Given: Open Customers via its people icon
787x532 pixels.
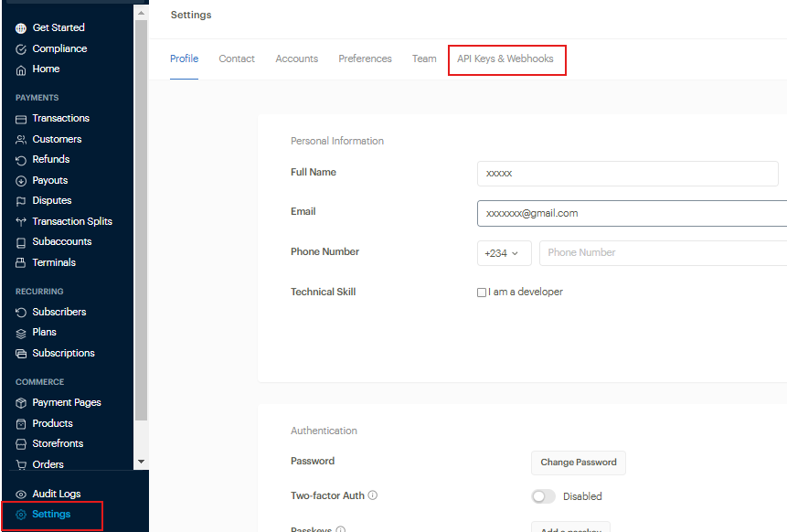Looking at the screenshot, I should point(21,140).
